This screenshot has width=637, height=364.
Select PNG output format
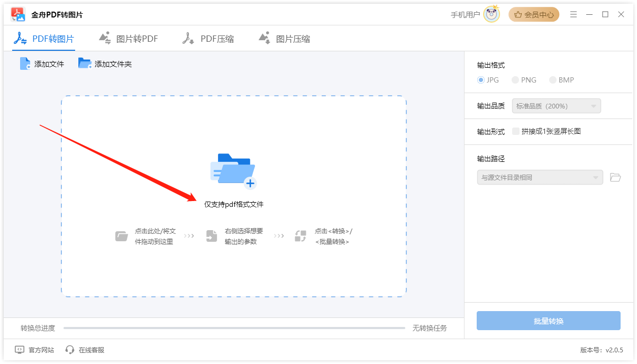(x=515, y=80)
